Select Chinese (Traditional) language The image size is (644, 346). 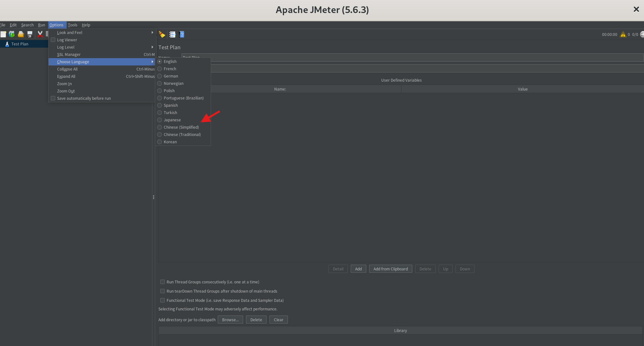(183, 135)
